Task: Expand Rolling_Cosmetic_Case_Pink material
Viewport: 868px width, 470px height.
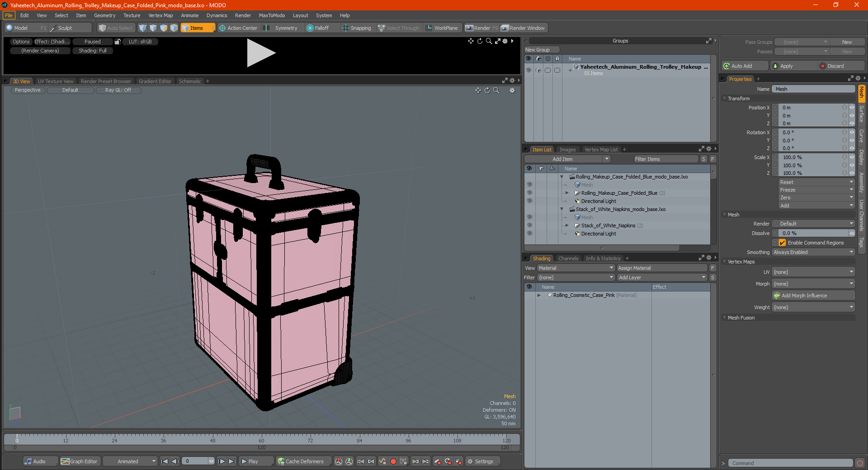Action: [x=539, y=295]
